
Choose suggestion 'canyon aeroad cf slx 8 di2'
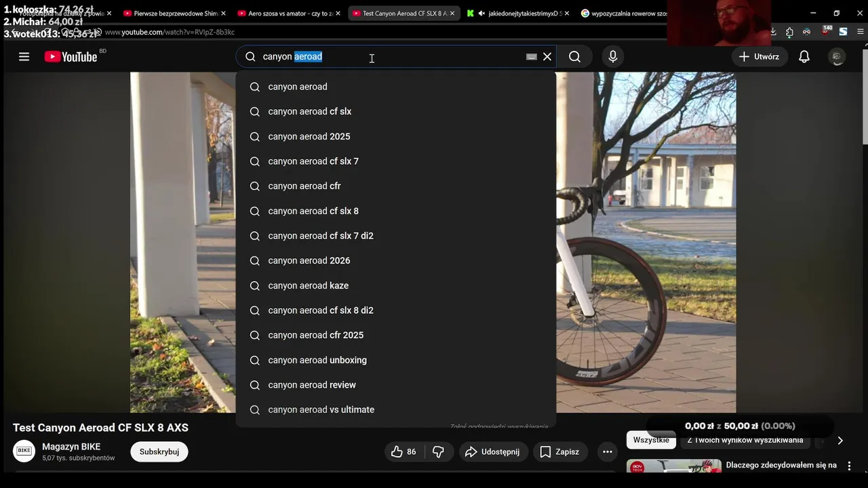pos(396,310)
